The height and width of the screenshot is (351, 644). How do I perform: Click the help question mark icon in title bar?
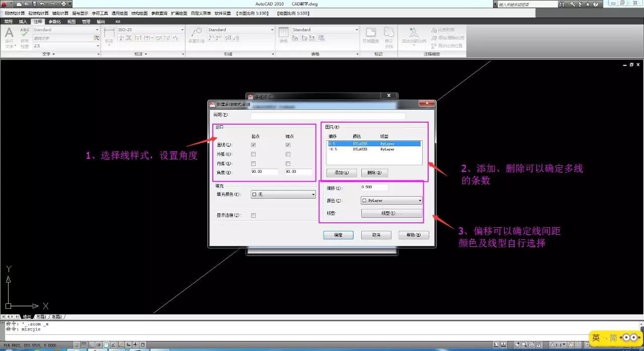pos(596,4)
